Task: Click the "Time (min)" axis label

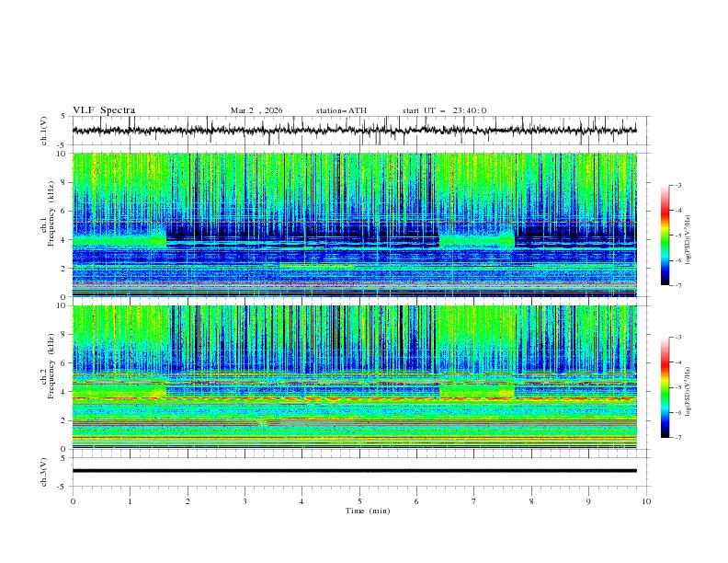Action: [x=368, y=511]
